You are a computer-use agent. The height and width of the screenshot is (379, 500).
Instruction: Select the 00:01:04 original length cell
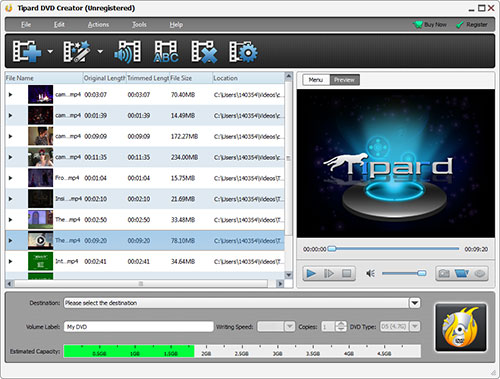point(95,178)
